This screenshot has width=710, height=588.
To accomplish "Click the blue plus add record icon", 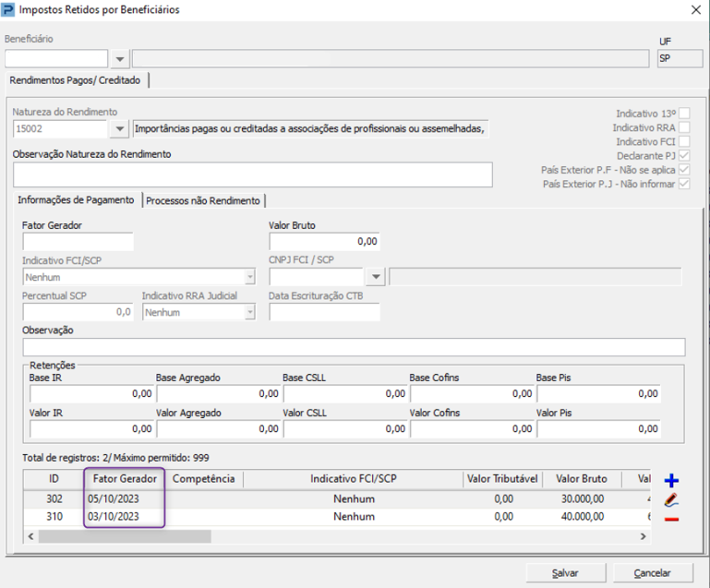I will 671,481.
